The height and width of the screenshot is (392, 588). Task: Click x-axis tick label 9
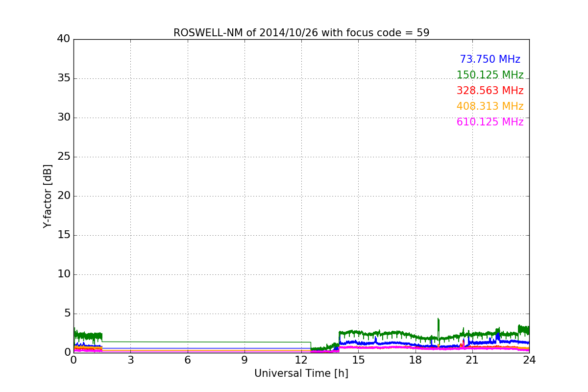[245, 360]
